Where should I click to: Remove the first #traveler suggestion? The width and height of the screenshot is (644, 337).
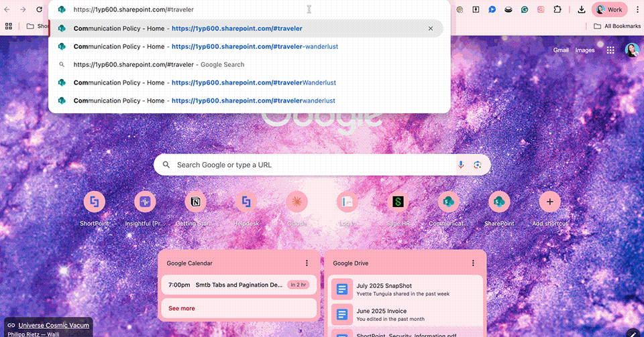[431, 28]
